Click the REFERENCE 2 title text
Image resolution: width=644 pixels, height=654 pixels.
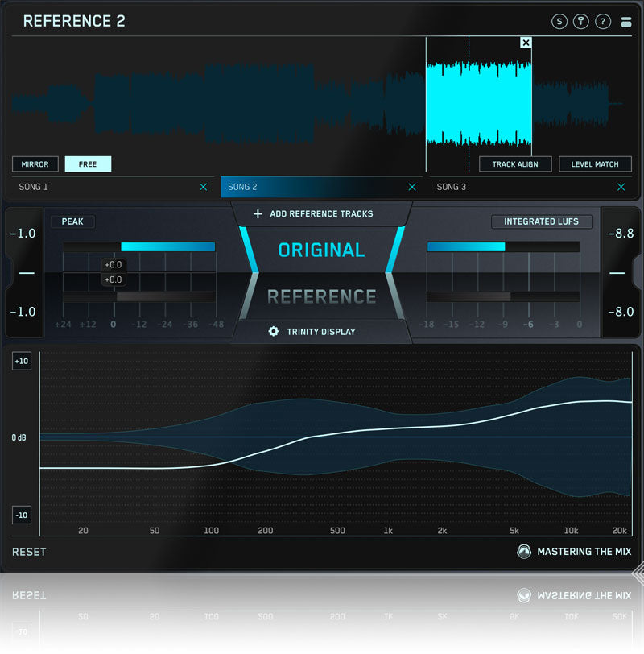74,21
